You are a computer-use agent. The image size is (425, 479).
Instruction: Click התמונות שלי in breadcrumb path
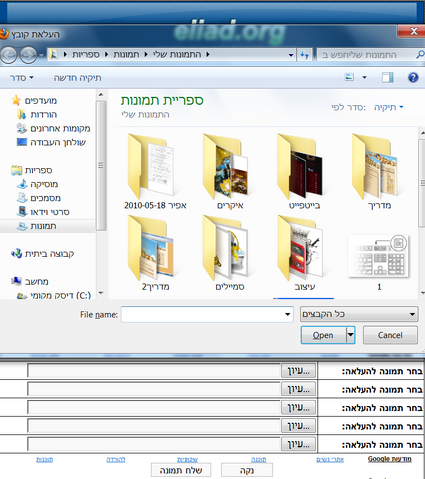(177, 55)
